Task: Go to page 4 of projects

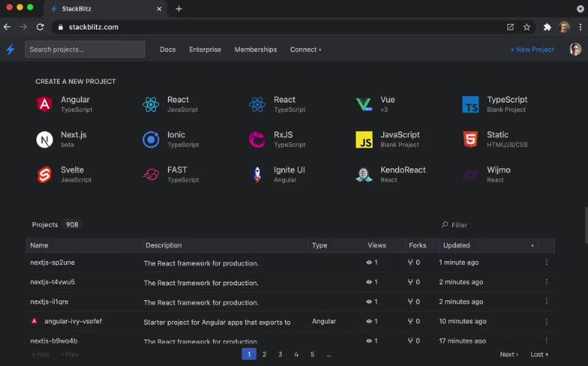Action: [296, 354]
